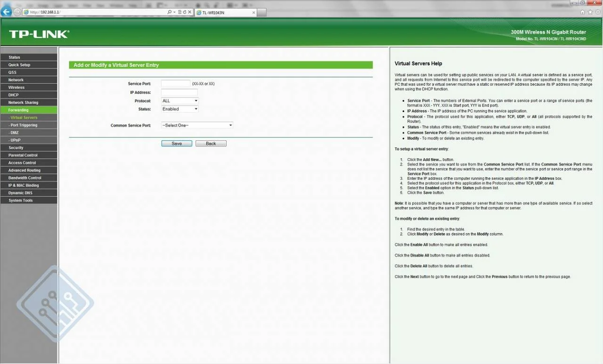Viewport: 603px width, 364px height.
Task: Select the Virtual Servers submenu
Action: point(29,118)
